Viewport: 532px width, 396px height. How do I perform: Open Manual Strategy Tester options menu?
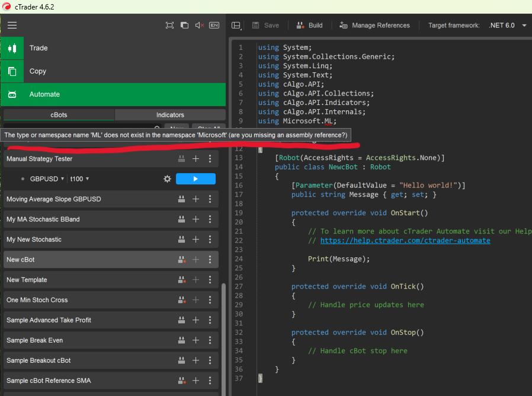pos(210,159)
